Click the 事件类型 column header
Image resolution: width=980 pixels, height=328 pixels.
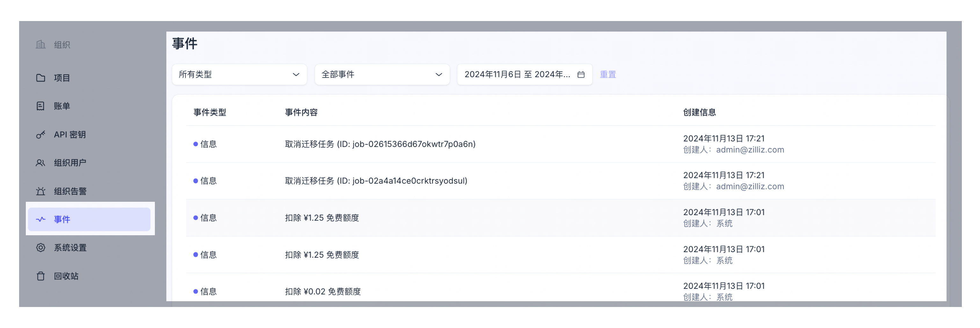(210, 113)
